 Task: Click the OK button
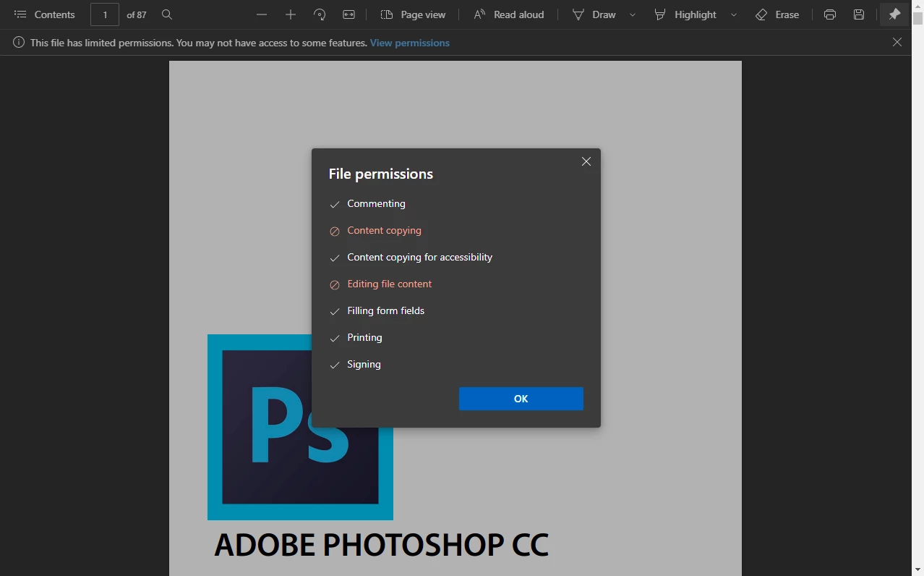coord(521,399)
